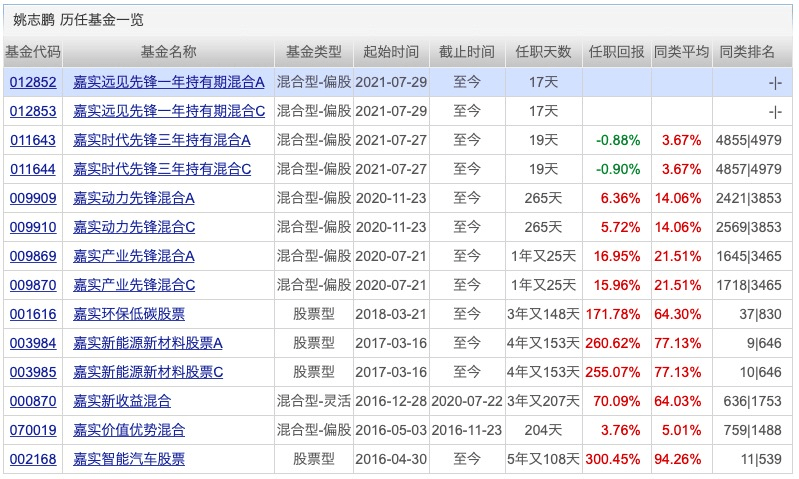
Task: Select return value 255.07%
Action: click(x=612, y=372)
